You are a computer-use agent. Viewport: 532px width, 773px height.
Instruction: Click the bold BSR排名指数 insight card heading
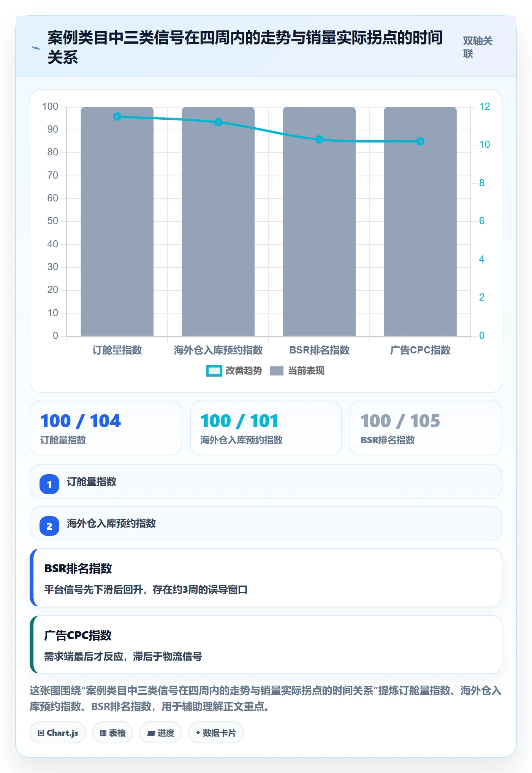pyautogui.click(x=78, y=569)
